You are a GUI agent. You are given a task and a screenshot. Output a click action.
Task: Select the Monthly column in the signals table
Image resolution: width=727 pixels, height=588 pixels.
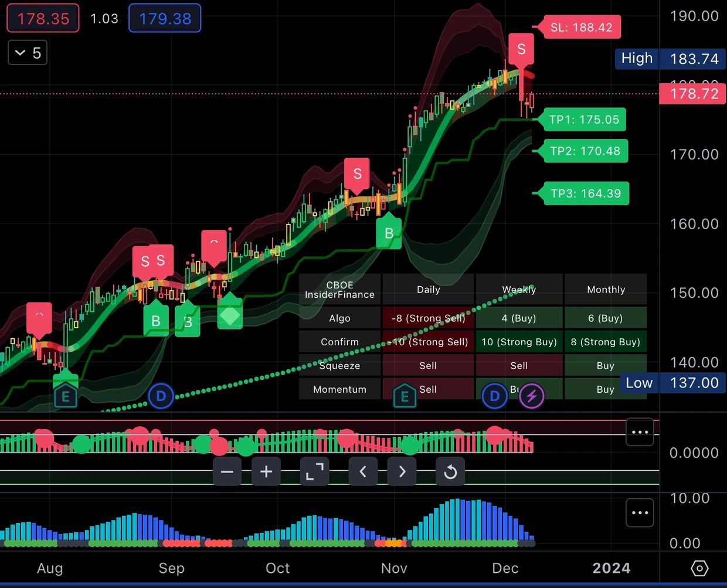(606, 289)
